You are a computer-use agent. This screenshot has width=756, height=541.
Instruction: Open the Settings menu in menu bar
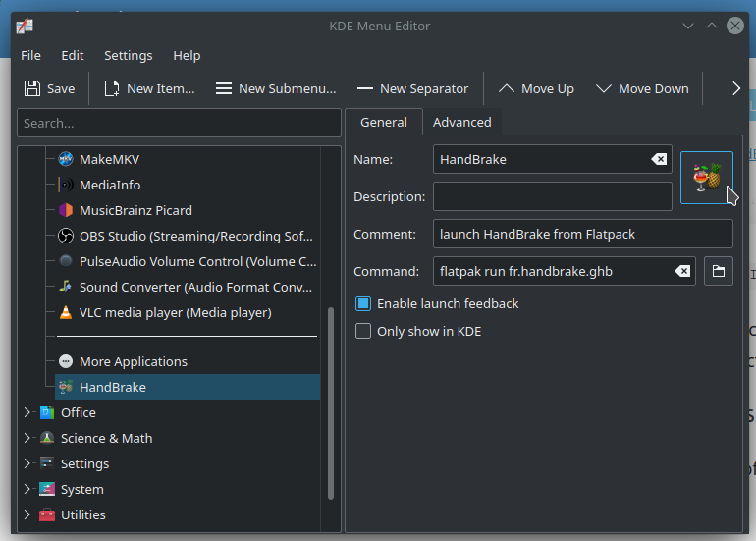(x=129, y=55)
